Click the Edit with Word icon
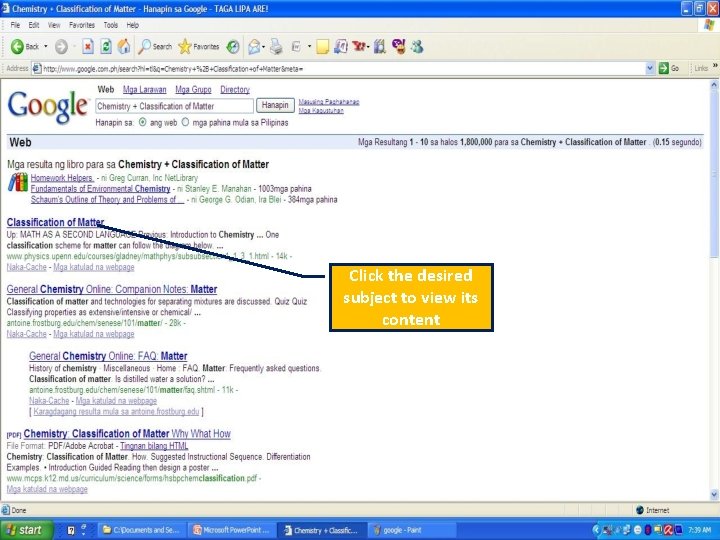720x540 pixels. point(296,46)
